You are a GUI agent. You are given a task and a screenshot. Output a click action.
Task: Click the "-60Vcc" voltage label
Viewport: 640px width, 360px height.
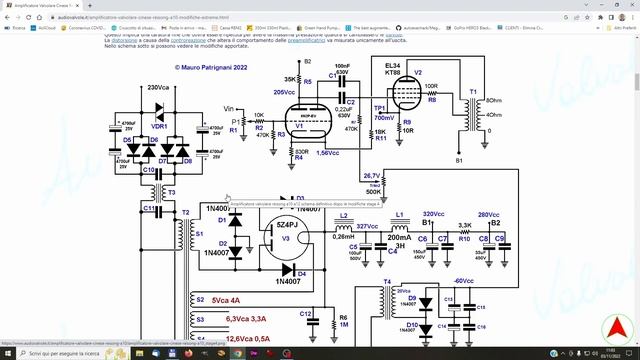tap(463, 281)
